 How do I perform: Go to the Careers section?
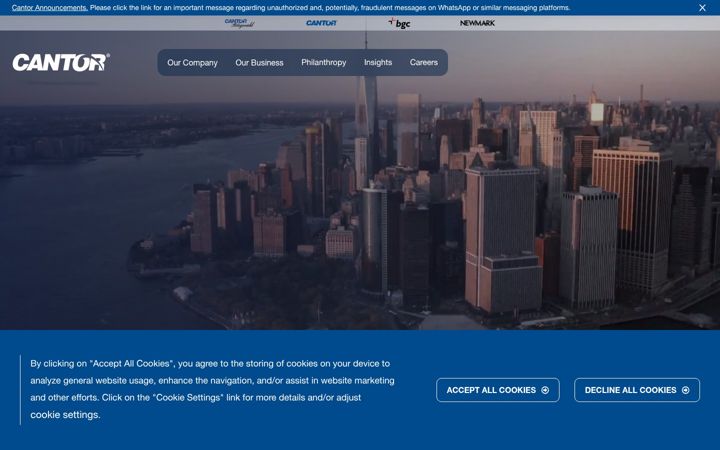(x=424, y=62)
